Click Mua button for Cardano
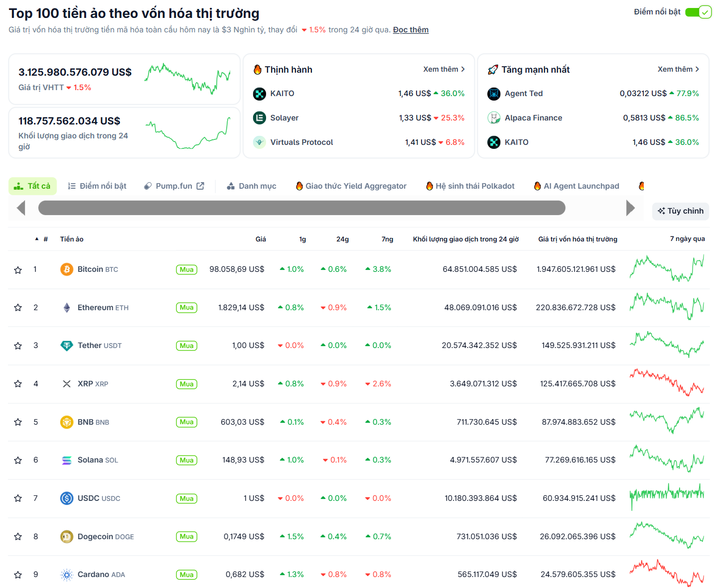The width and height of the screenshot is (718, 588). [x=187, y=575]
